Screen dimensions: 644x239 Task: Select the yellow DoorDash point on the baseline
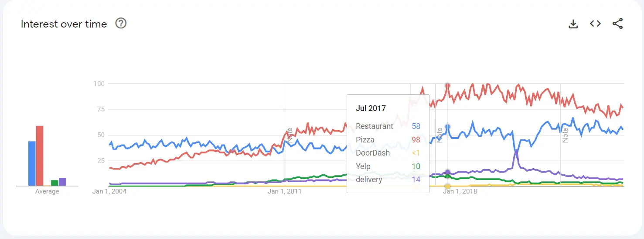tap(447, 186)
